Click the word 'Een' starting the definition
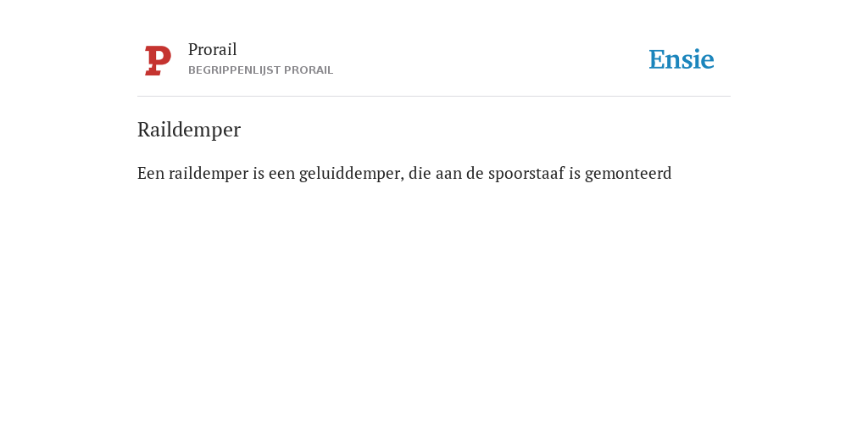Screen dimensions: 868x434 (x=151, y=173)
